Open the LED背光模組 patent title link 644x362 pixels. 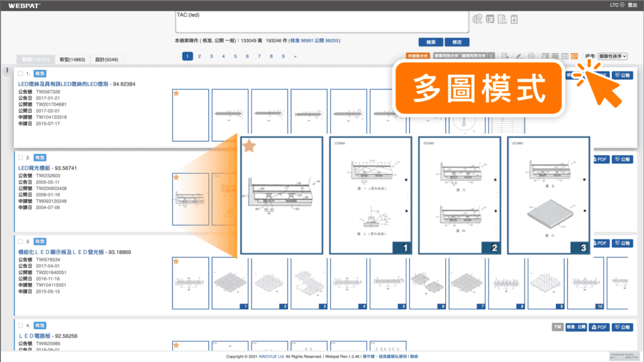click(x=34, y=168)
